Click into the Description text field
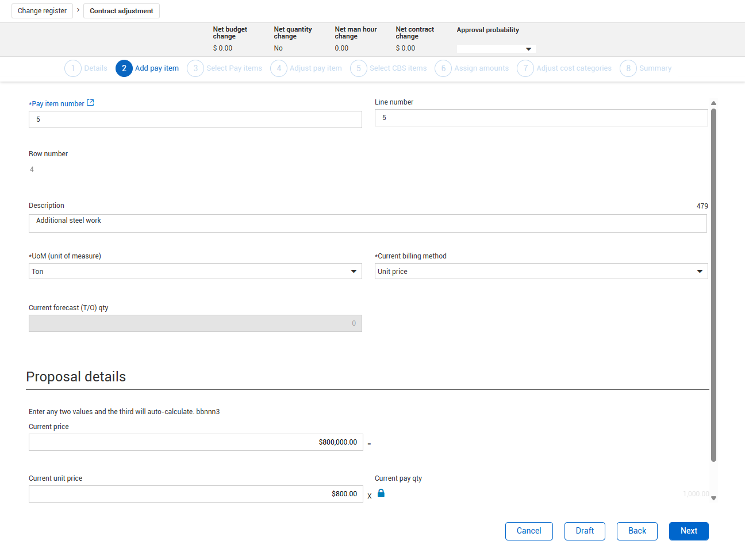The image size is (745, 560). click(367, 223)
